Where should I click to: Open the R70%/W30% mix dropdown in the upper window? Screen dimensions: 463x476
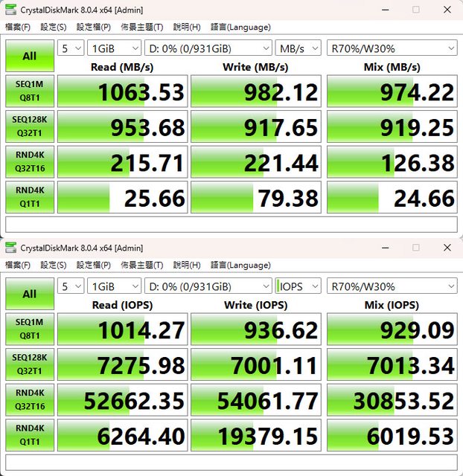tap(392, 48)
